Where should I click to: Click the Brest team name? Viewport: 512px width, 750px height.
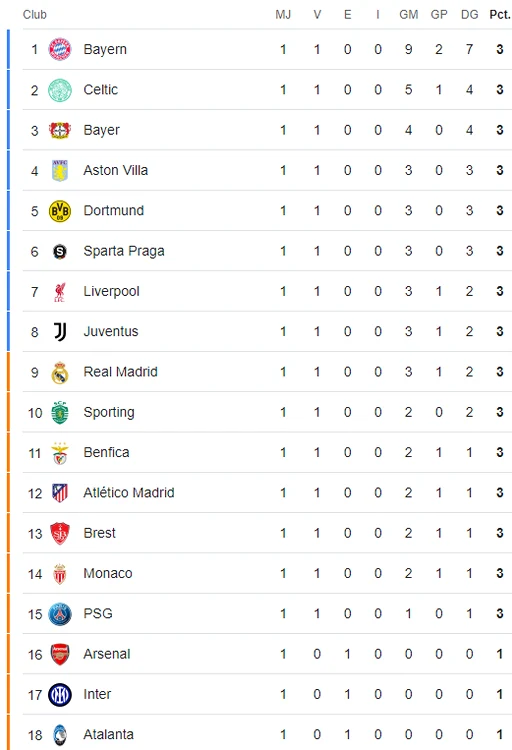point(100,533)
